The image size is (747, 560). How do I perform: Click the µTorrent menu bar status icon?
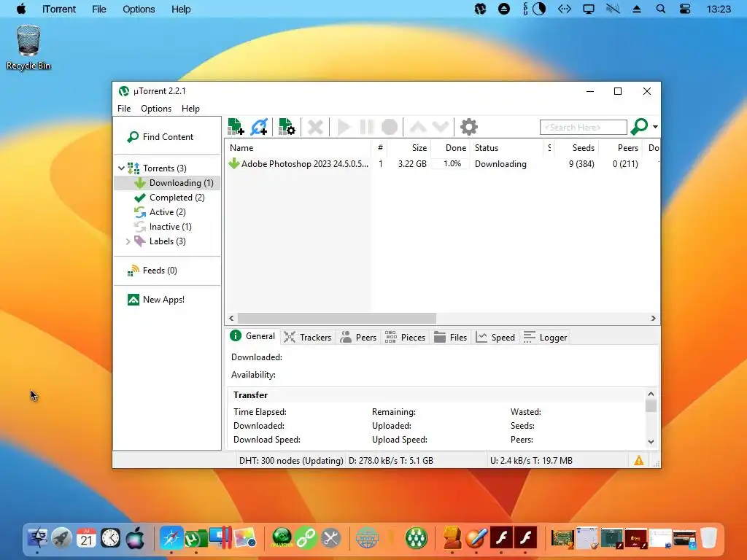(480, 9)
